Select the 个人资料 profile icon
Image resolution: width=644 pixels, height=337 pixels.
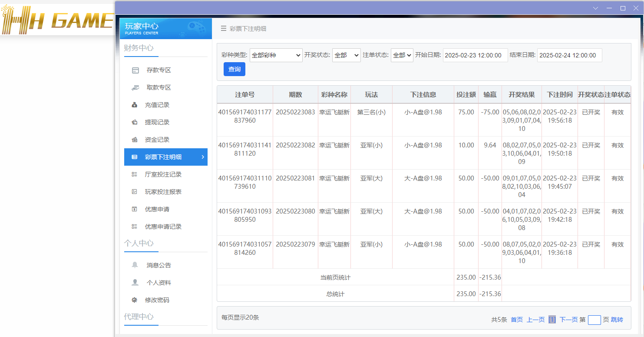click(x=135, y=282)
